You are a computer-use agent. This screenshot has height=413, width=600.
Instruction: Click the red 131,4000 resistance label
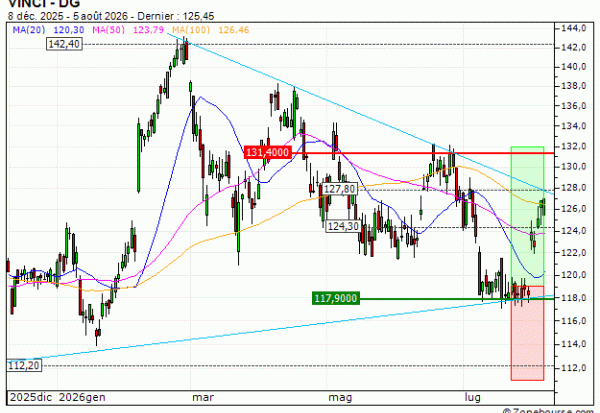pos(267,152)
